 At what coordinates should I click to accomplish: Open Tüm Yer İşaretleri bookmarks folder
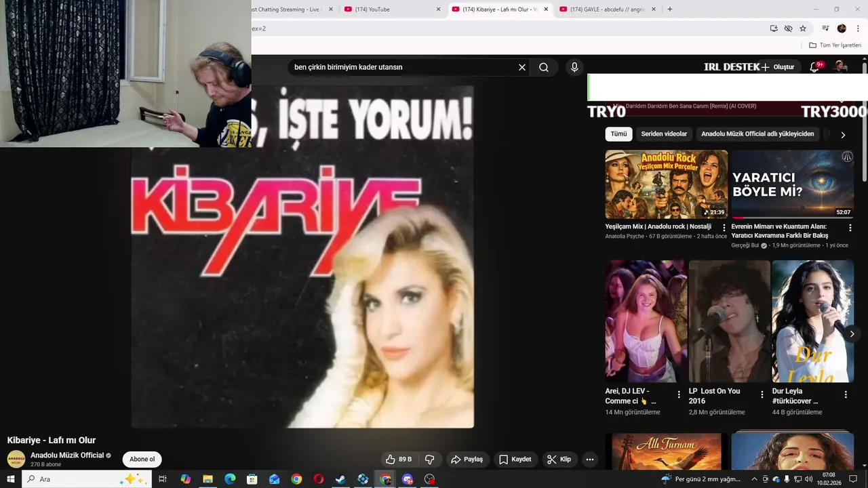pos(835,45)
